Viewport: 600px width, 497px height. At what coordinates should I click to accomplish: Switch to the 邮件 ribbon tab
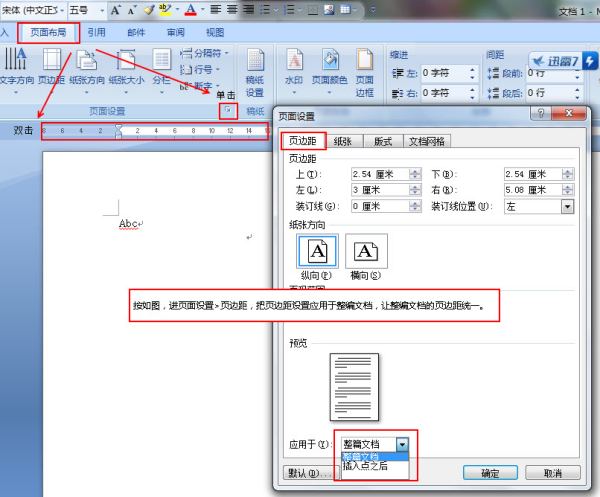[x=136, y=33]
